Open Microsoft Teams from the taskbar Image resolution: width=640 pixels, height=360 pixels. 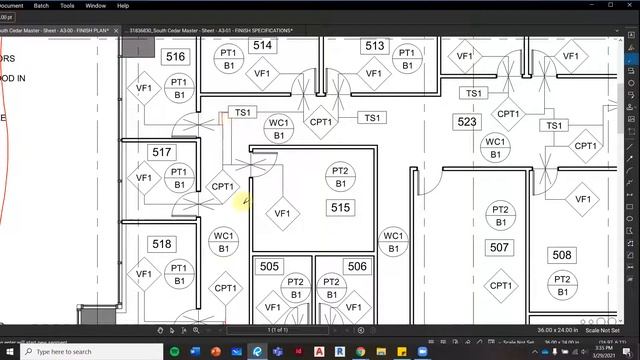pyautogui.click(x=278, y=351)
